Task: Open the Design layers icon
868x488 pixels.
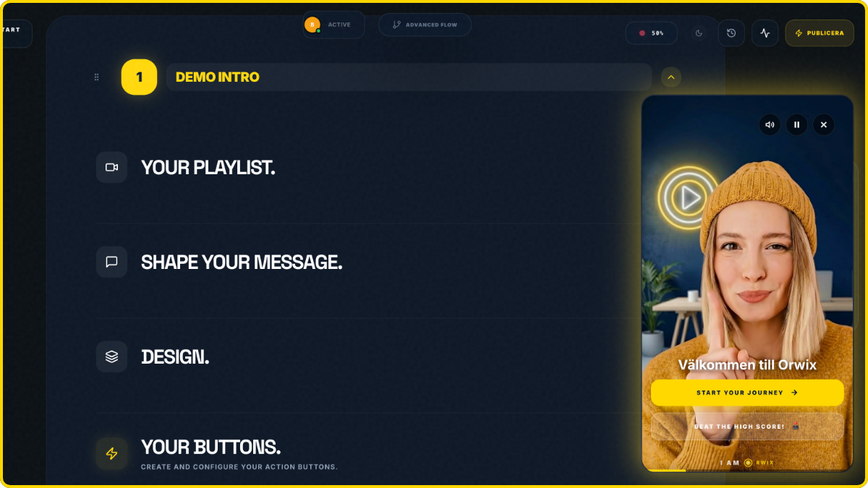Action: (x=111, y=356)
